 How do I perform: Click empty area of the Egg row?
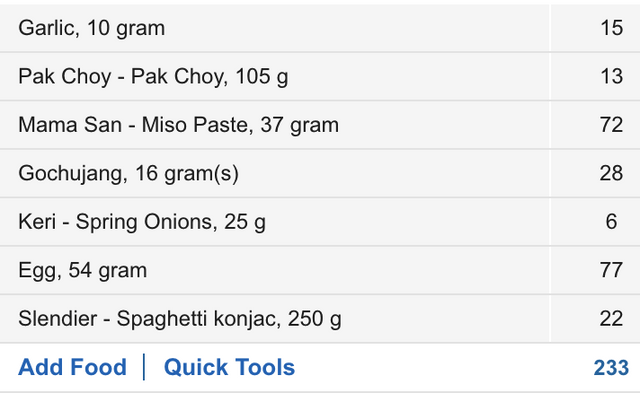pyautogui.click(x=347, y=271)
